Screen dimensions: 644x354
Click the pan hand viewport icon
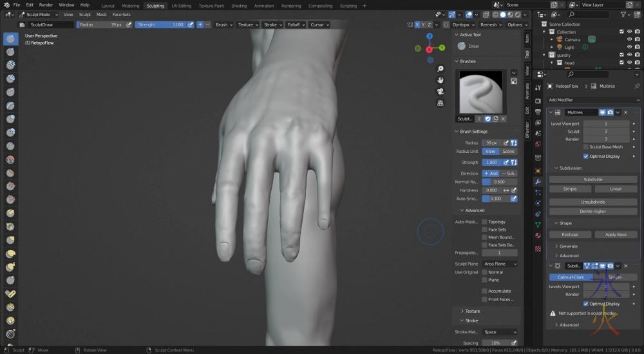pos(440,80)
